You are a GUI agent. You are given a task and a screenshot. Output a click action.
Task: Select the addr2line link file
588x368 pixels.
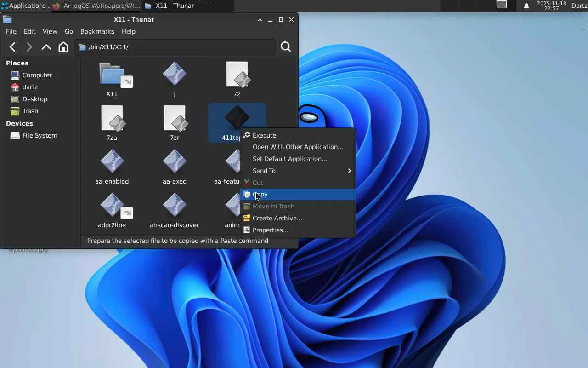(112, 211)
